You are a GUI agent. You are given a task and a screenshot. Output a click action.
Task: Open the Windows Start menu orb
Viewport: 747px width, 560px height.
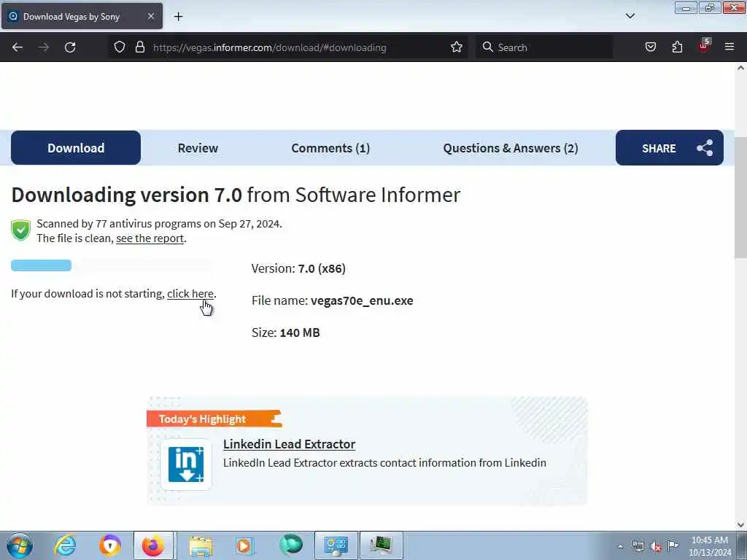coord(20,545)
